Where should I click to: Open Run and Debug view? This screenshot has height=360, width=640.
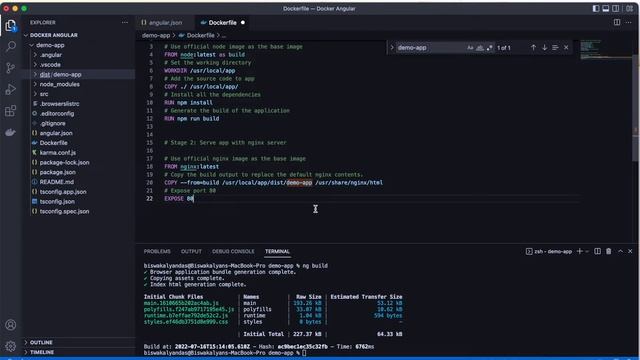coord(11,89)
